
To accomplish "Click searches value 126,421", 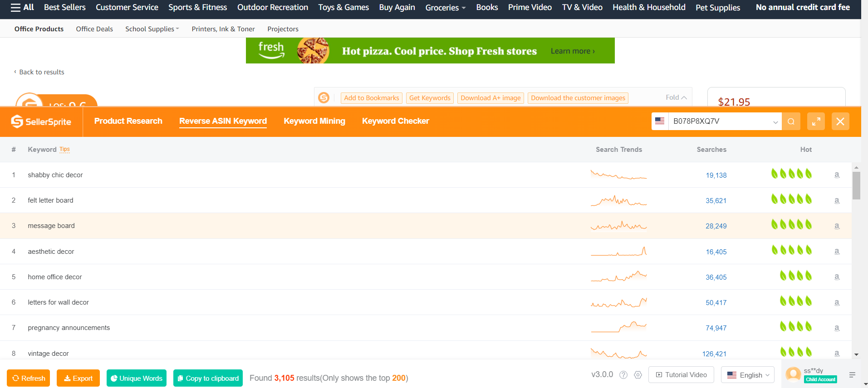I will pyautogui.click(x=714, y=354).
